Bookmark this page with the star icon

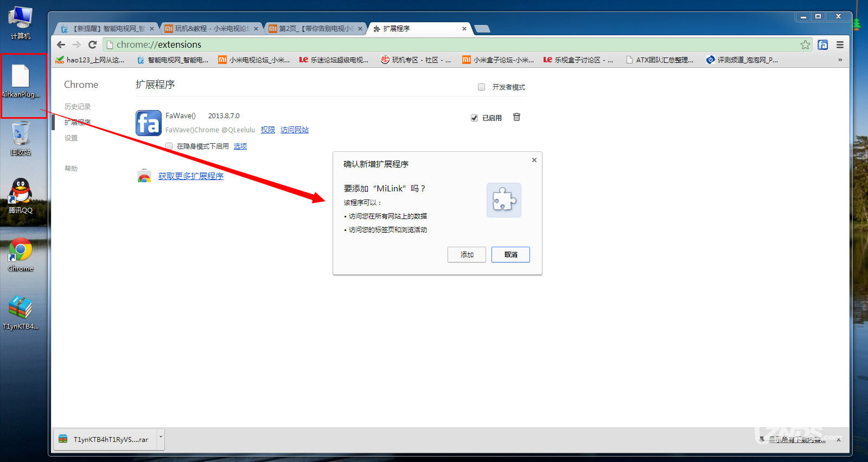805,44
